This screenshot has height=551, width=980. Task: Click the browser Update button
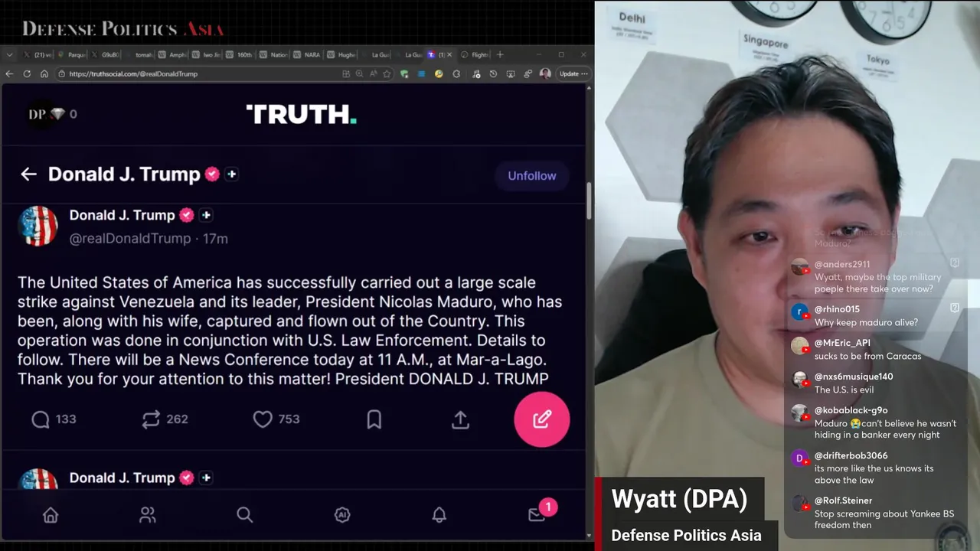[573, 73]
